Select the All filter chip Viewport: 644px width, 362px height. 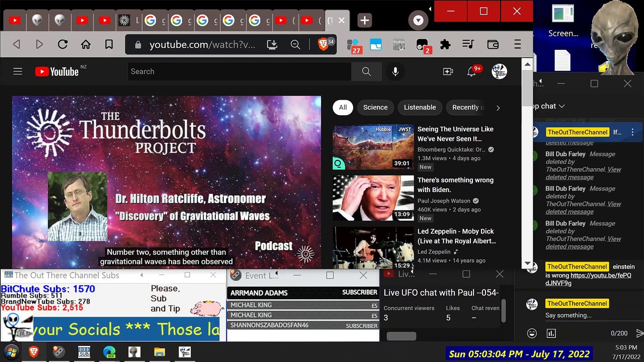[343, 107]
